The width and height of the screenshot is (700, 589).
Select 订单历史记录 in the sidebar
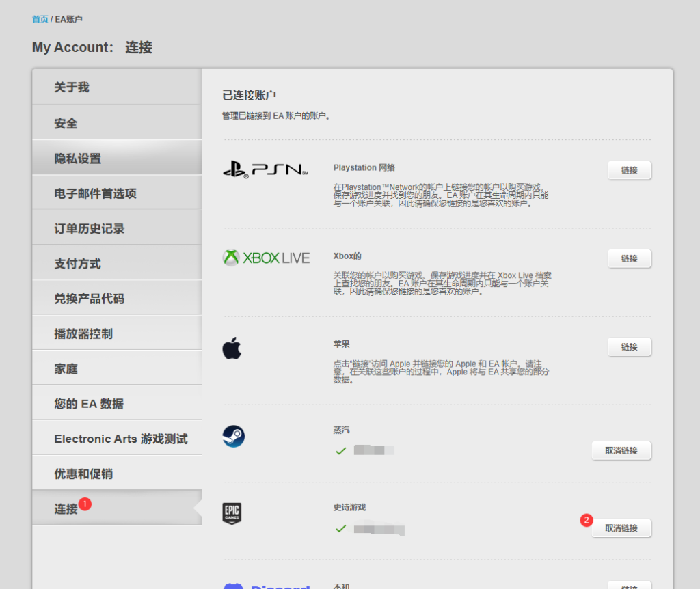[90, 229]
